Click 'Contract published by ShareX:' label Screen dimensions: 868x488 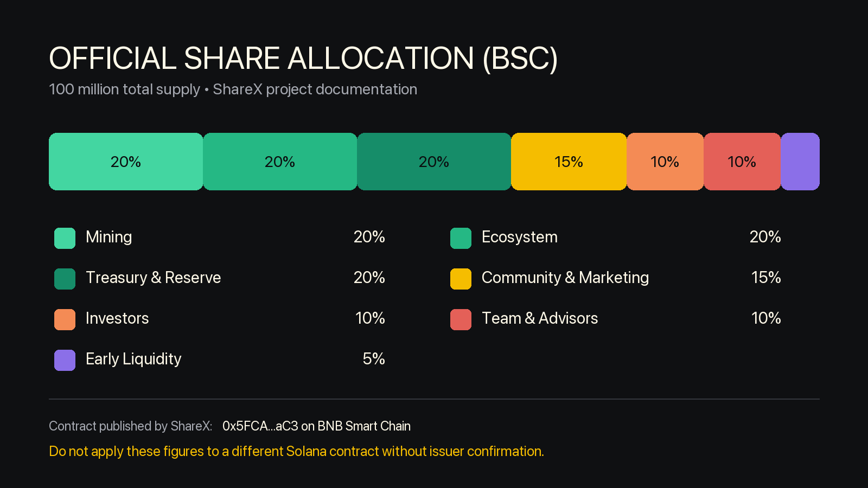pos(131,426)
